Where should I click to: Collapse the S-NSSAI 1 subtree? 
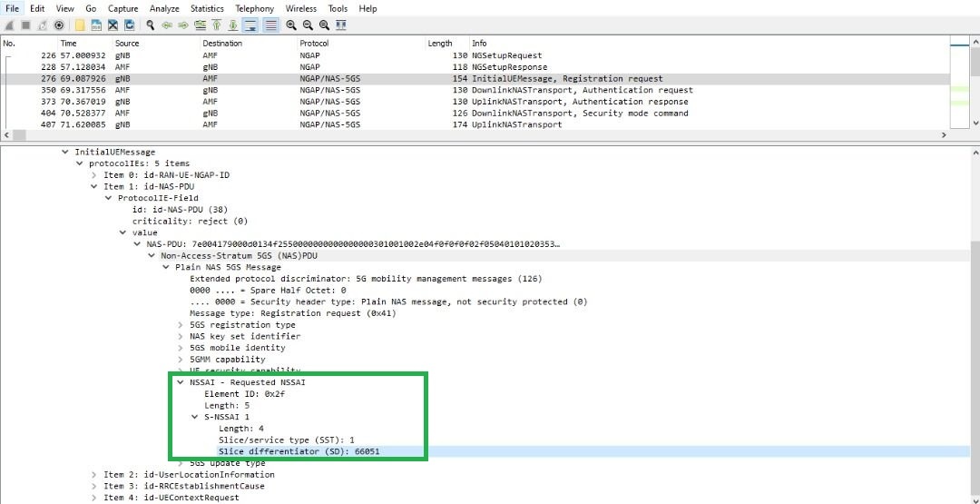195,417
